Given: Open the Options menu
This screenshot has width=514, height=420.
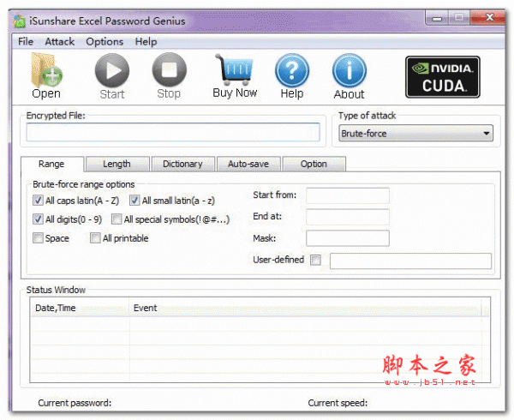Looking at the screenshot, I should click(105, 42).
